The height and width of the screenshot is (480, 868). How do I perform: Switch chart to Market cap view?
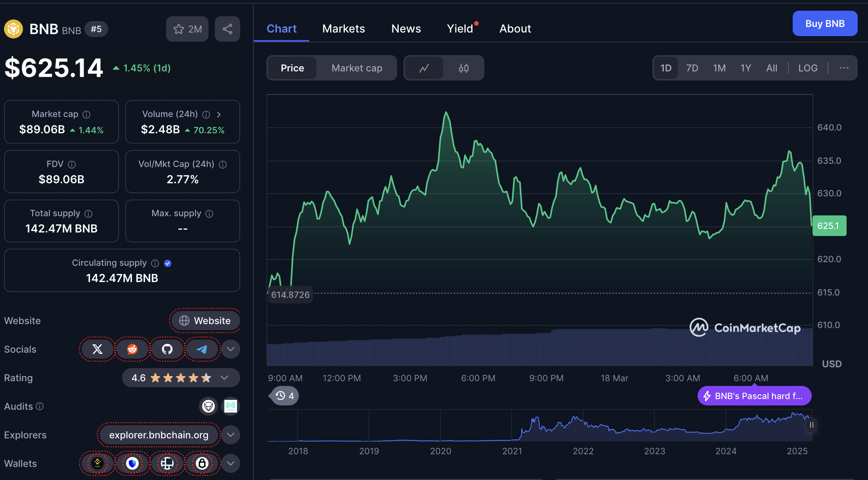pyautogui.click(x=356, y=68)
